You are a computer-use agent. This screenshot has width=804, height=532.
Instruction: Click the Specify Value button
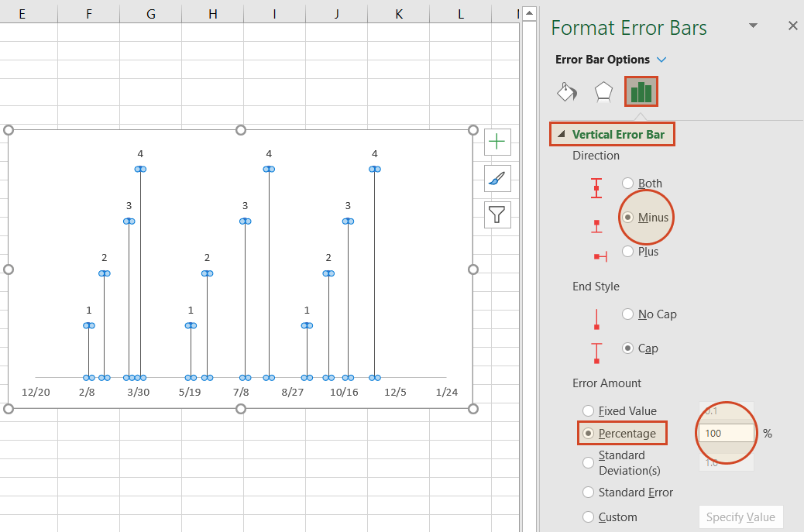[x=740, y=517]
